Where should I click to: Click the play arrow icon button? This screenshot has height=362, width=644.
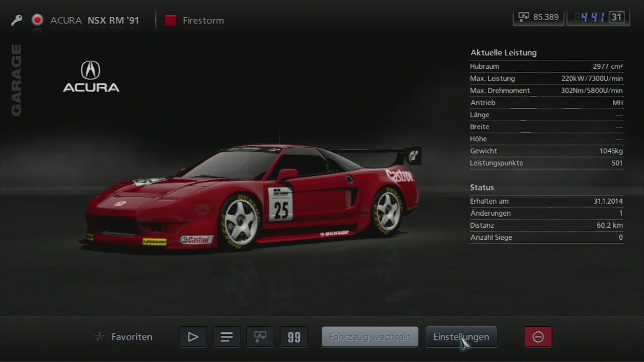(193, 337)
